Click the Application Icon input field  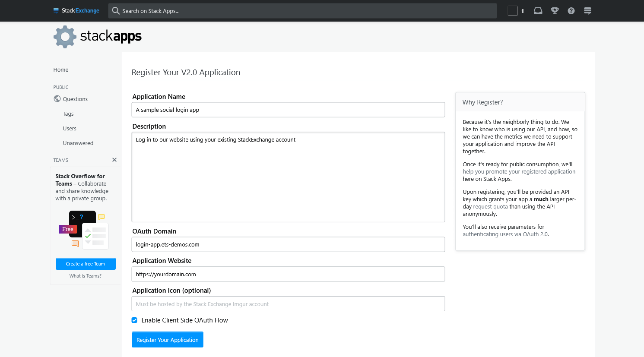[x=288, y=304]
